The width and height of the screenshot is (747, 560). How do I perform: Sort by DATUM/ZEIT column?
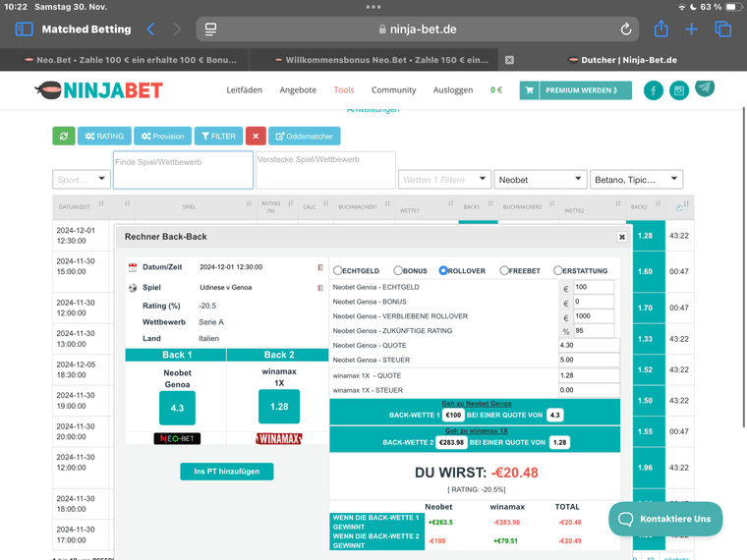(81, 207)
